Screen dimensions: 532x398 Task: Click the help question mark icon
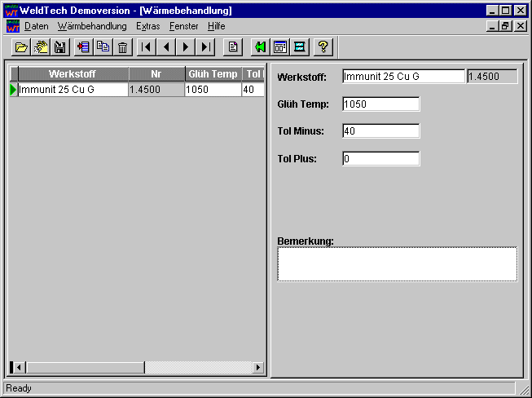click(323, 47)
